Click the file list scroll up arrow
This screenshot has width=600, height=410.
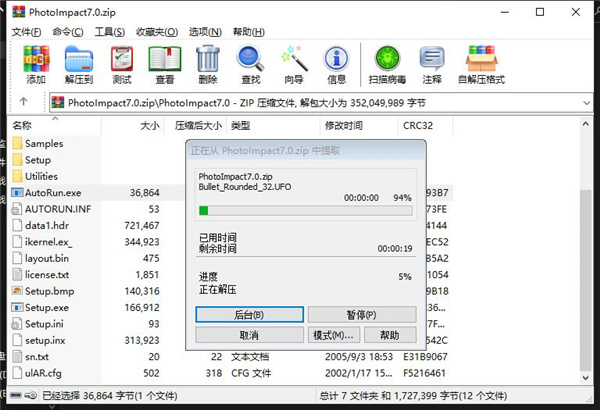(x=585, y=124)
